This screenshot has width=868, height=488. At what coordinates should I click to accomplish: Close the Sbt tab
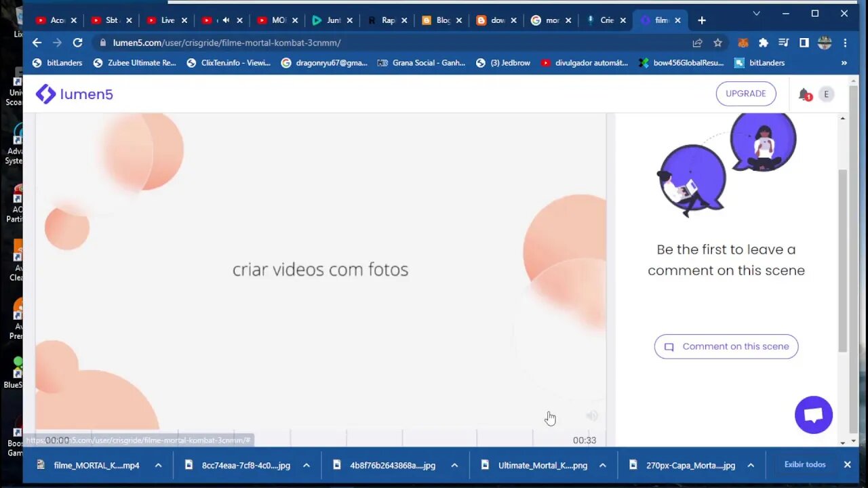coord(129,20)
